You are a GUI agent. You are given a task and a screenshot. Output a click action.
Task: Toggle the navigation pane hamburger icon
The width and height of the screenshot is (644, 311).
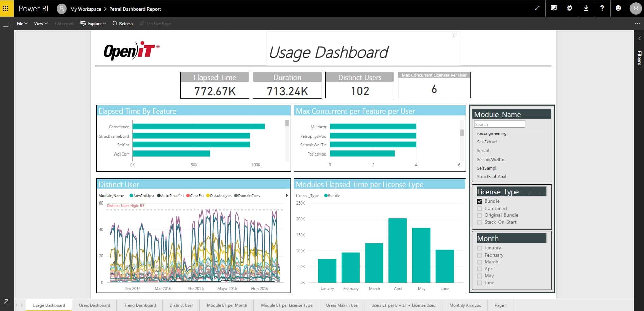pos(6,25)
